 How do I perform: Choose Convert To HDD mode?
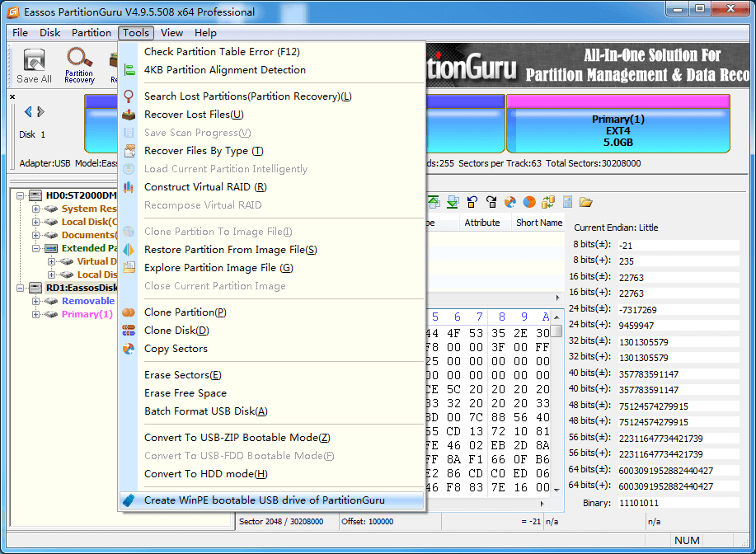pos(271,474)
